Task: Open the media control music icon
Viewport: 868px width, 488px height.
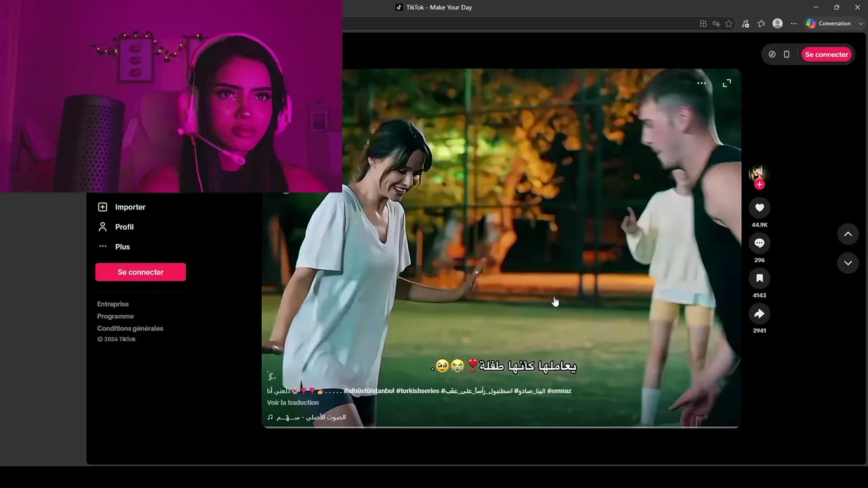Action: 745,24
